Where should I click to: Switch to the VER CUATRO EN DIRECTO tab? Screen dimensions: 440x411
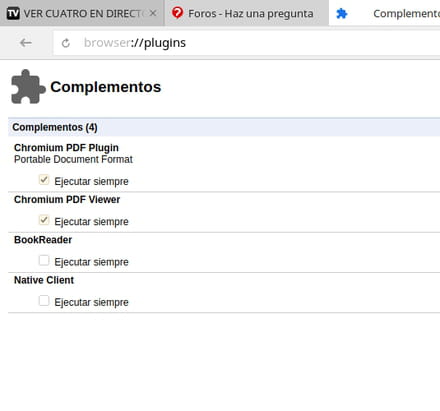[82, 13]
